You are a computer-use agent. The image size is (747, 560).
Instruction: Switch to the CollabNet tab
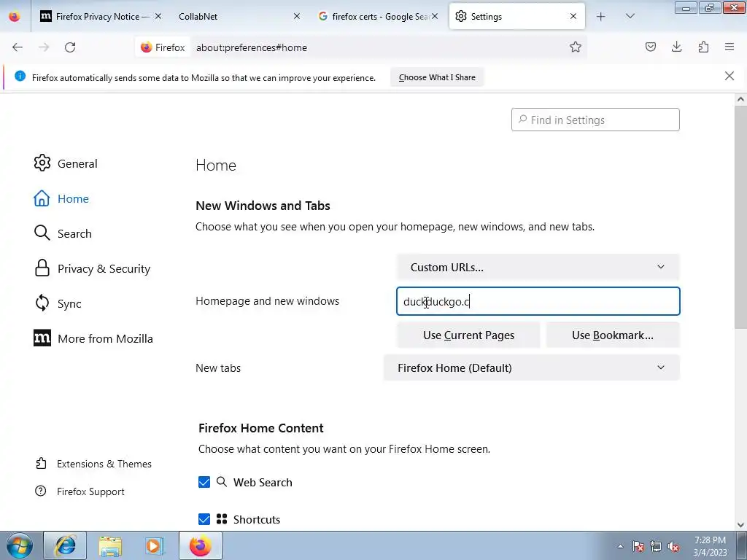pos(239,16)
